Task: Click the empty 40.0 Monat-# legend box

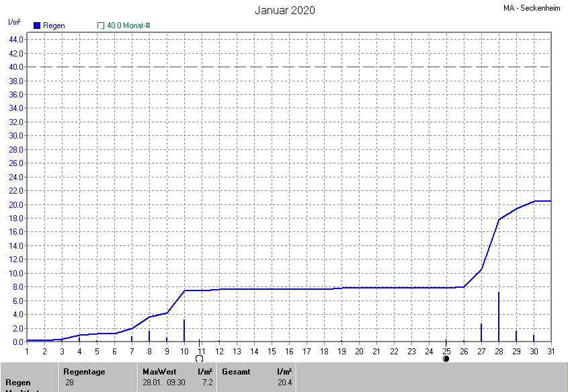Action: tap(101, 26)
